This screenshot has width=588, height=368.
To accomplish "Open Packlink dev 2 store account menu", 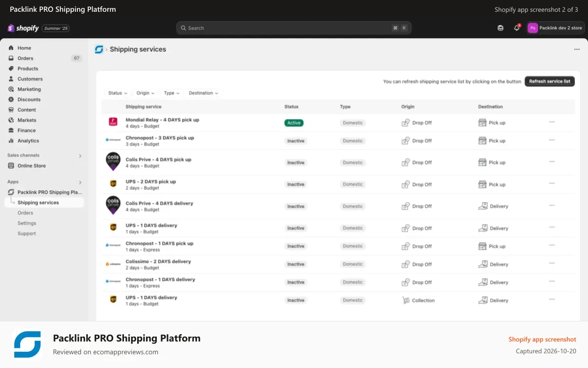I will pyautogui.click(x=555, y=28).
